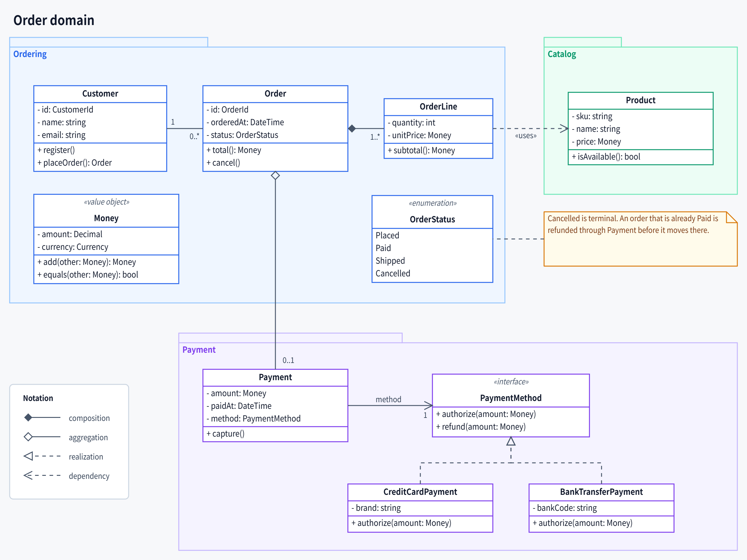Click the 'Cancelled' enumeration literal
Viewport: 747px width, 560px height.
[x=393, y=273]
